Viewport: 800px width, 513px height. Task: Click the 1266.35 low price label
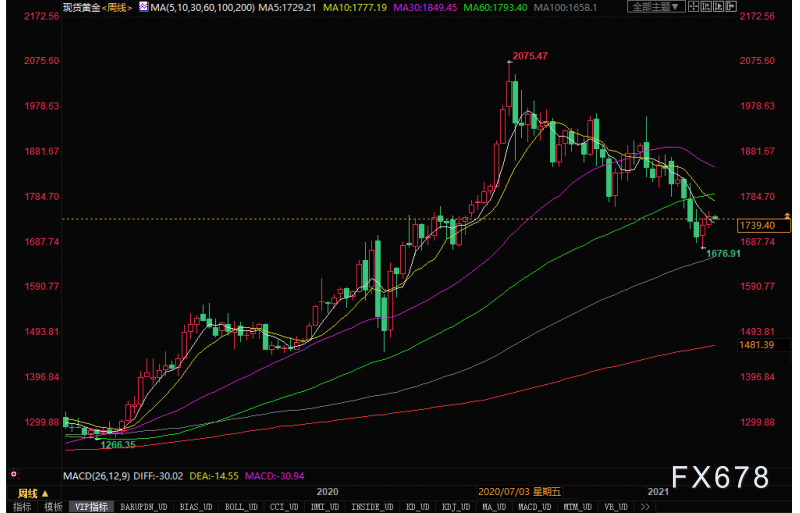(118, 445)
